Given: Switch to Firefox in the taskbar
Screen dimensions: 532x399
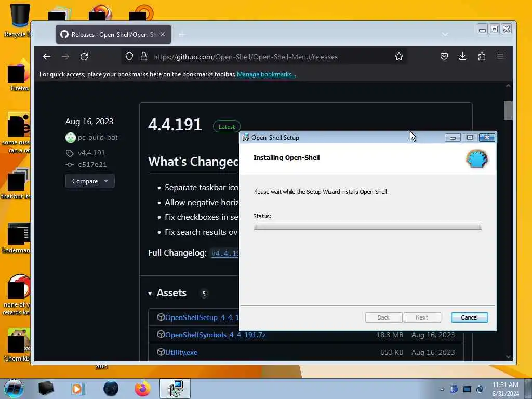Looking at the screenshot, I should point(143,389).
